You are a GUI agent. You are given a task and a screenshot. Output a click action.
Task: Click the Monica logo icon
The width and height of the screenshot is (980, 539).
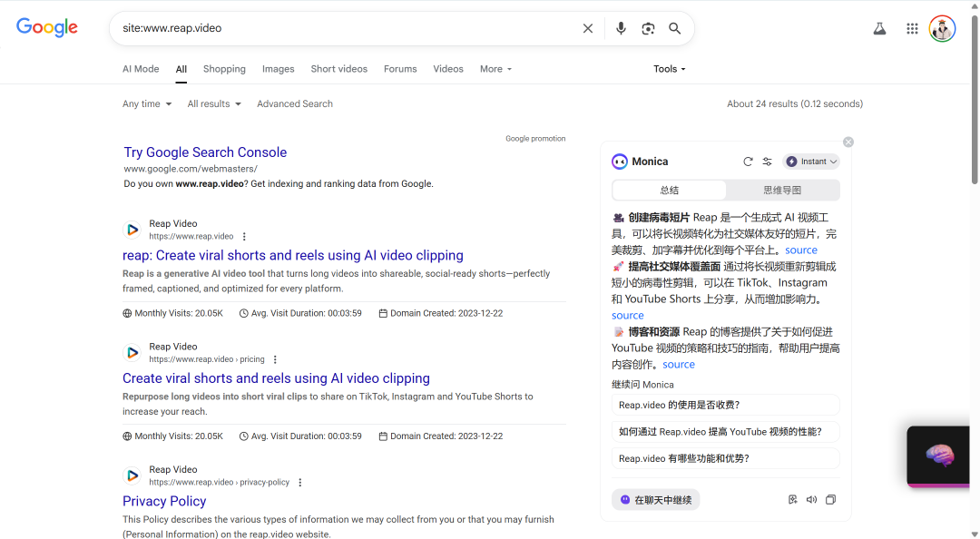click(620, 162)
